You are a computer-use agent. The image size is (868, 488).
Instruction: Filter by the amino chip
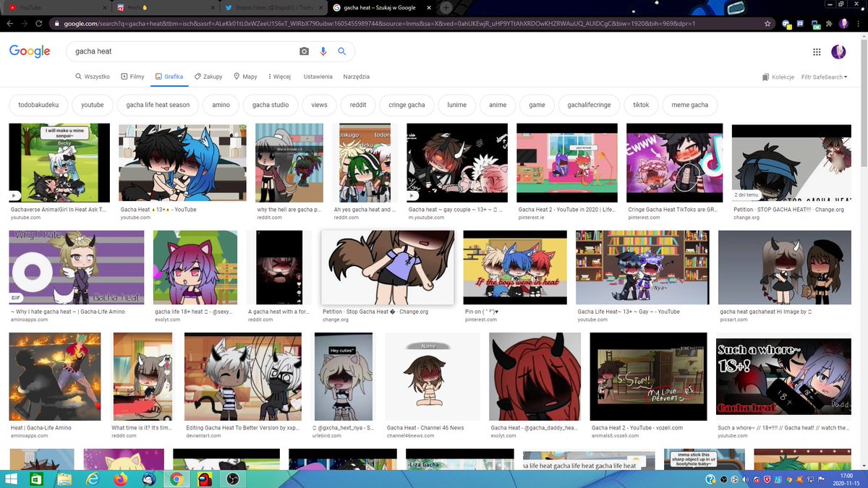tap(221, 105)
